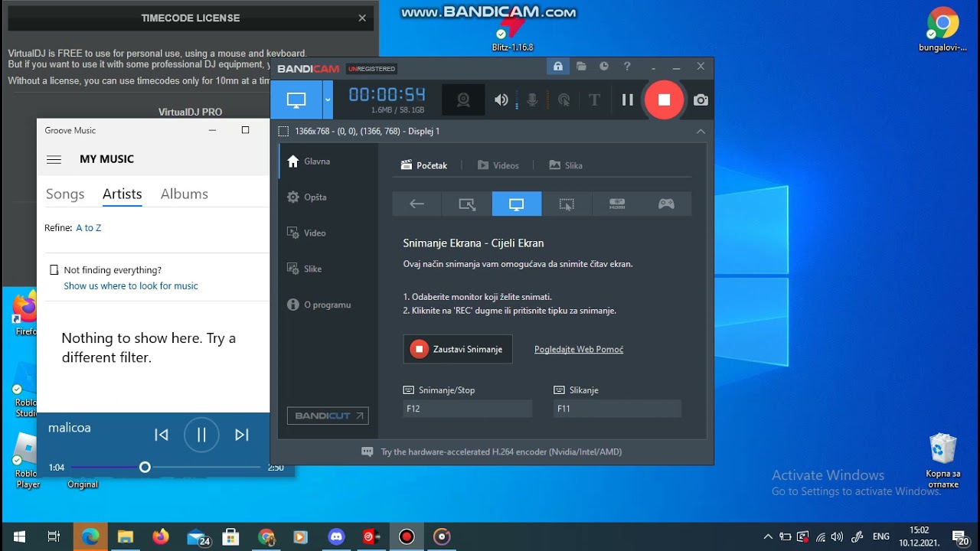This screenshot has width=980, height=551.
Task: Show hidden system tray icons
Action: (768, 536)
